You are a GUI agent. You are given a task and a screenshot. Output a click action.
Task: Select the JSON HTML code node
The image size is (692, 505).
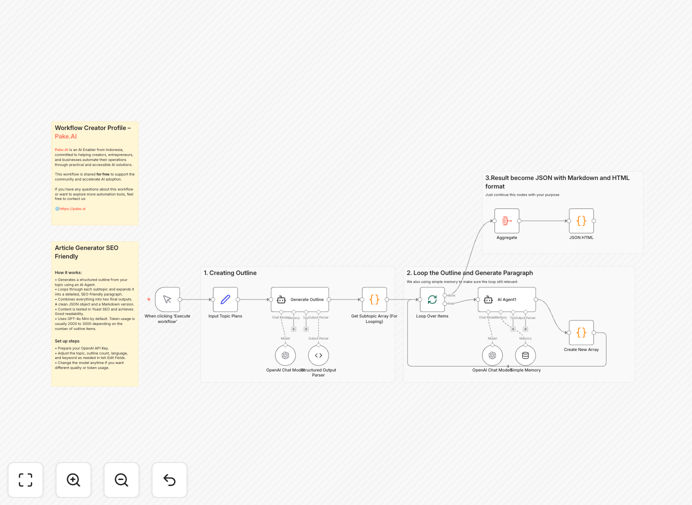click(x=581, y=221)
